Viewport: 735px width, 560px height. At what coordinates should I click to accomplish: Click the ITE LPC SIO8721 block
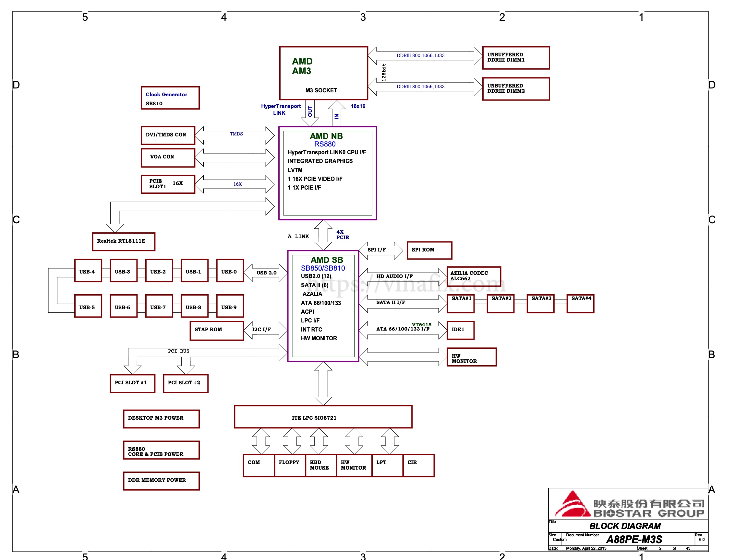(x=323, y=417)
